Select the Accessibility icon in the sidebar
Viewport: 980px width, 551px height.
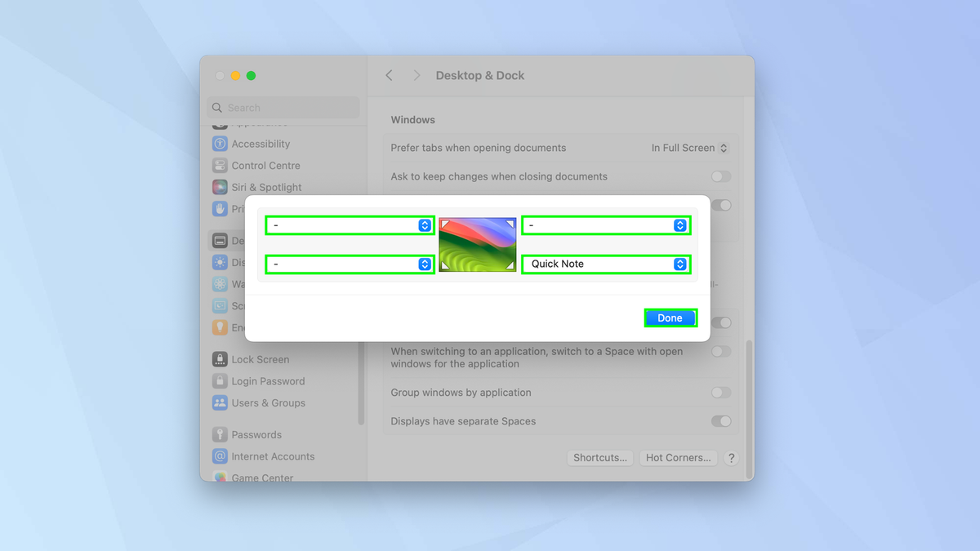(220, 143)
